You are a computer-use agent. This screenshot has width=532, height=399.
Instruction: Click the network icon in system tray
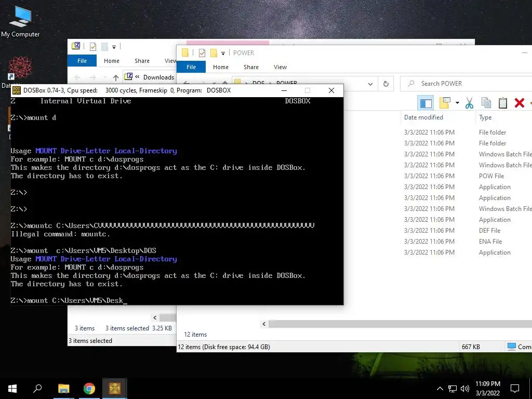(x=453, y=389)
